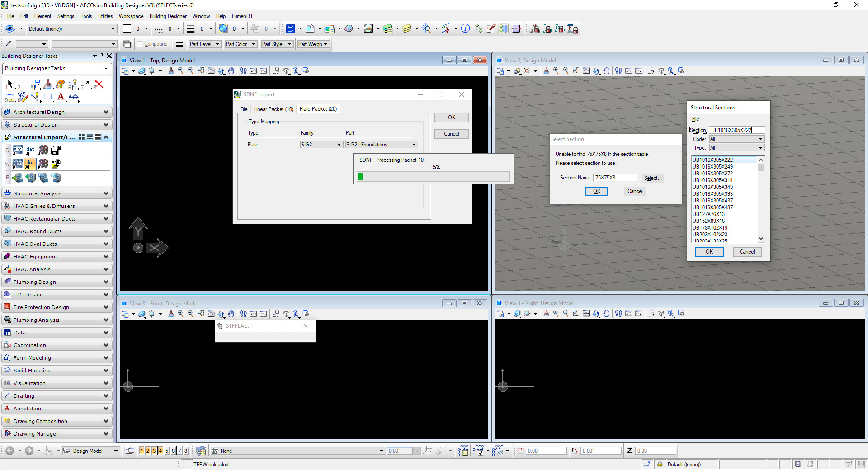868x470 pixels.
Task: Select the Place Text tool
Action: tap(61, 97)
